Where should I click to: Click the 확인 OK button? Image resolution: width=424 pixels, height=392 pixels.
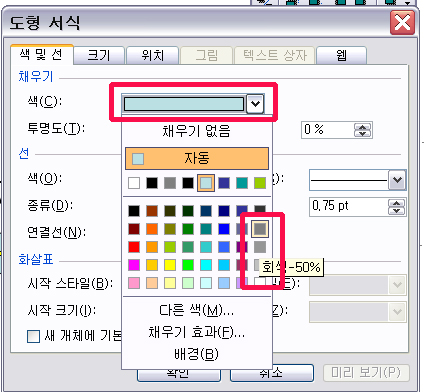click(179, 373)
